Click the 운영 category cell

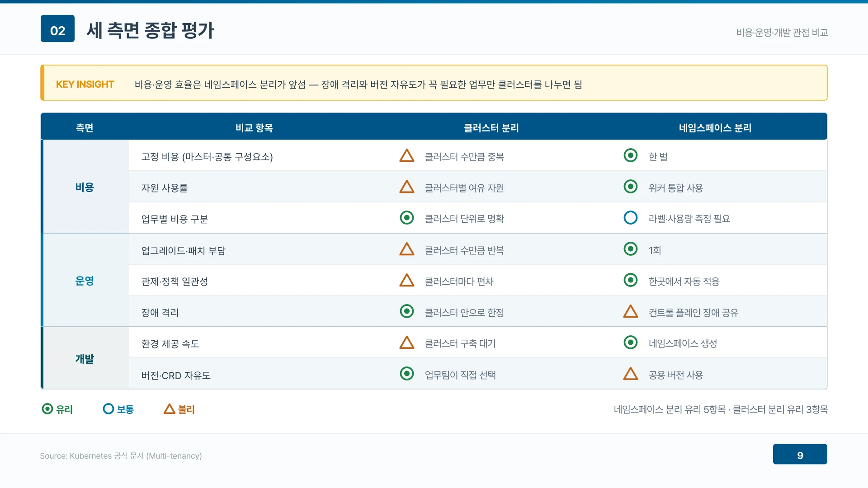point(85,281)
